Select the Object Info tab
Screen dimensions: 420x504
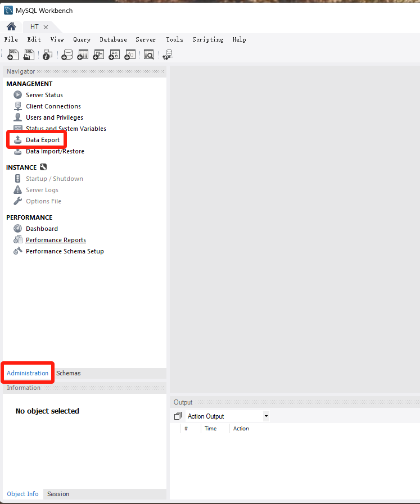22,494
